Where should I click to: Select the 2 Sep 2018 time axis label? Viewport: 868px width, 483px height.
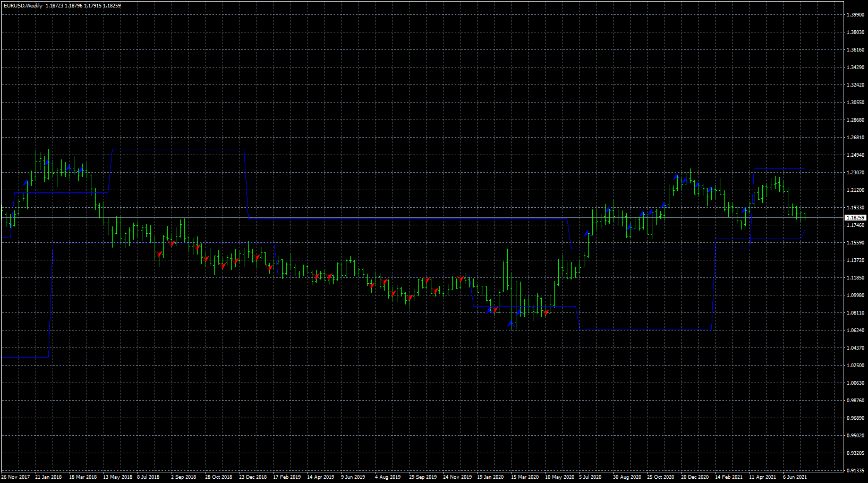(x=183, y=477)
